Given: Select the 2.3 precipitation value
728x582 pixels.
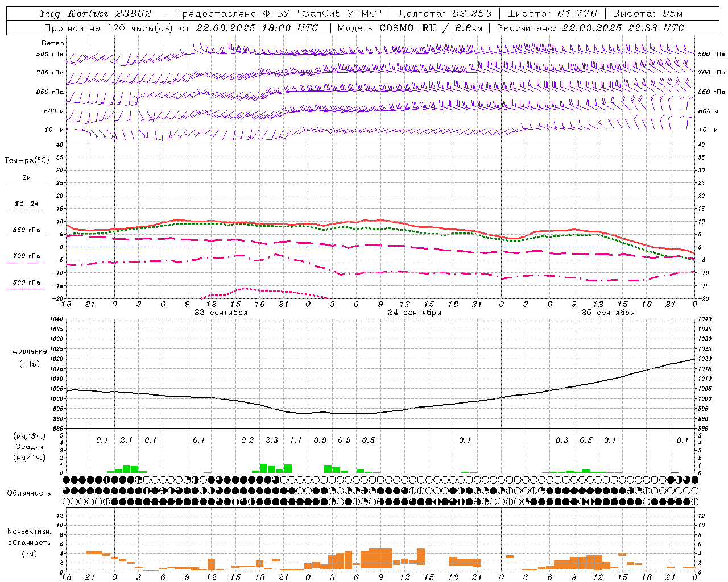Looking at the screenshot, I should point(272,440).
